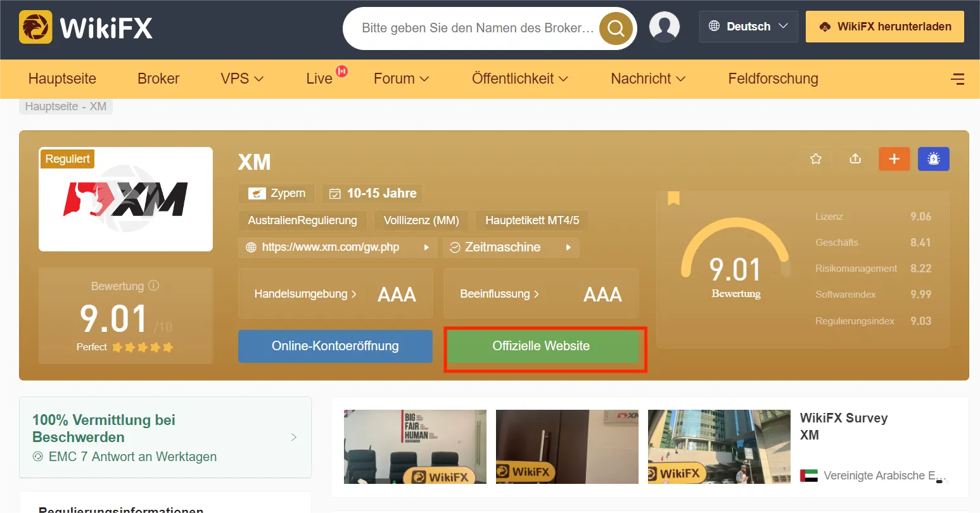
Task: Click the Online-Kontoeröffnung button
Action: [x=335, y=346]
